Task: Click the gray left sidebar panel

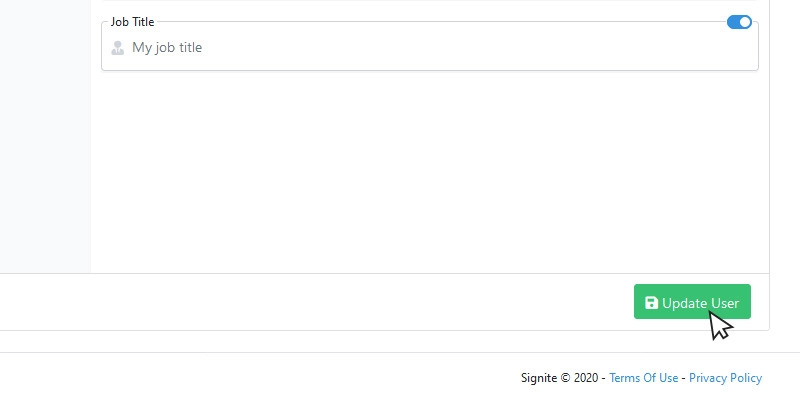Action: pos(45,136)
